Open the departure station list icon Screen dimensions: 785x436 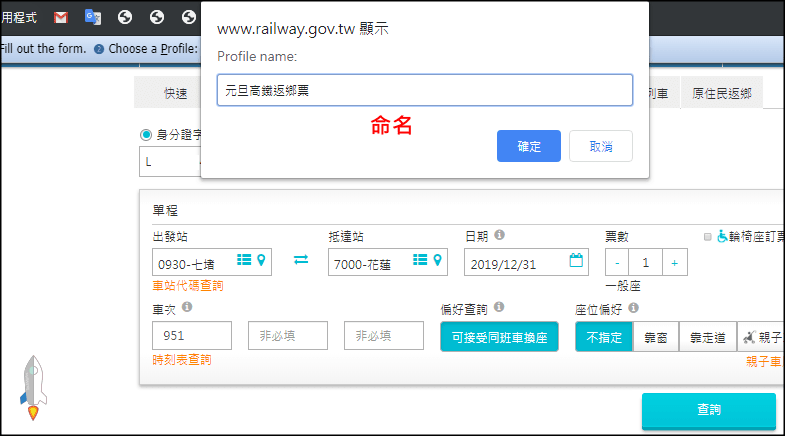244,260
